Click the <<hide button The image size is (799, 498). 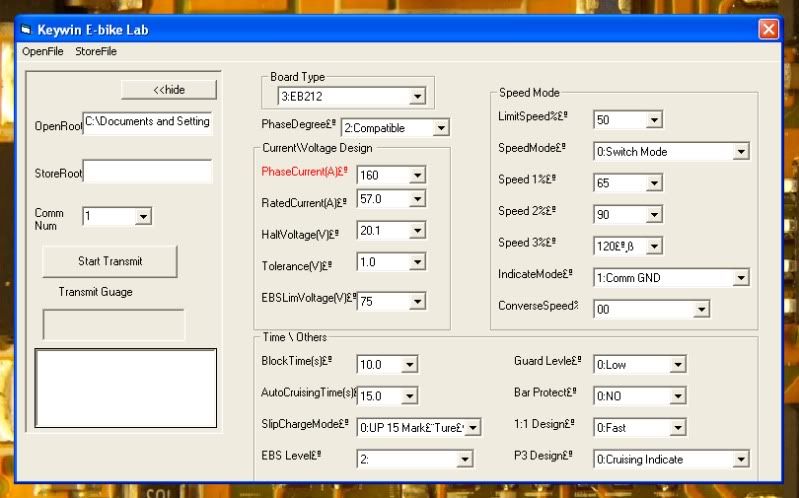pyautogui.click(x=169, y=90)
